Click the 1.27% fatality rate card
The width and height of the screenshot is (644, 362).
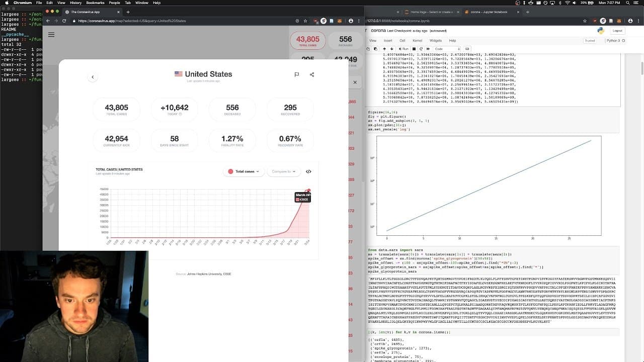click(232, 140)
